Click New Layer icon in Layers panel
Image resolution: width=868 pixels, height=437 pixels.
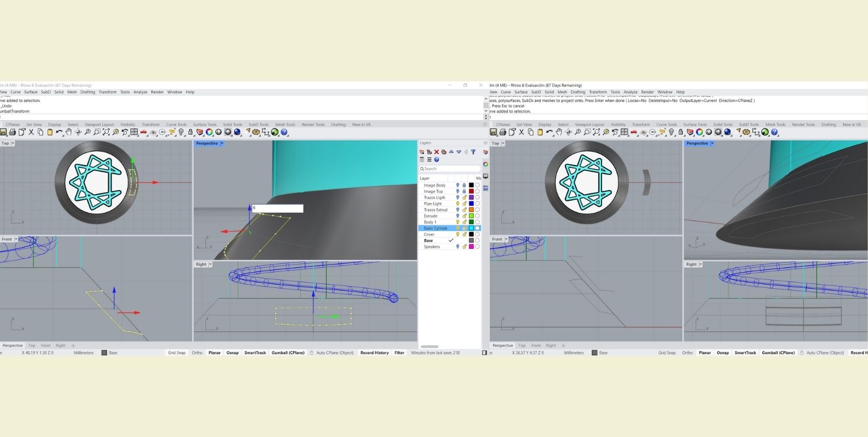pyautogui.click(x=422, y=152)
